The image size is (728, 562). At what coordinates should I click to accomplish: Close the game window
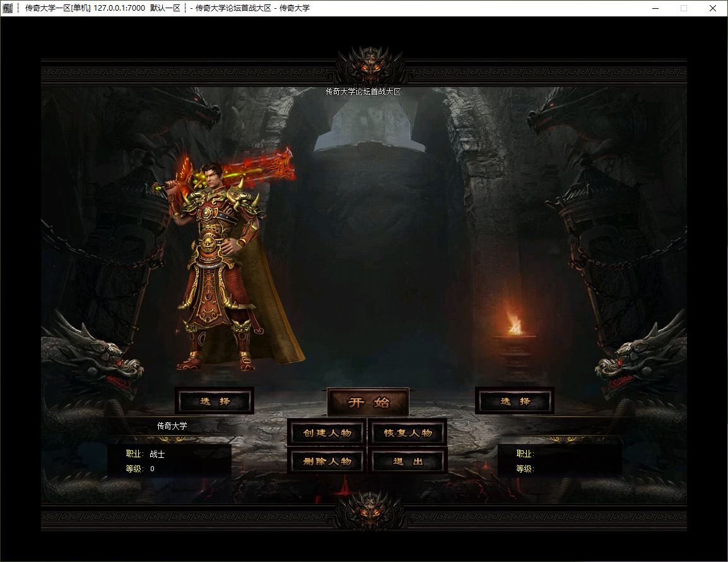713,8
